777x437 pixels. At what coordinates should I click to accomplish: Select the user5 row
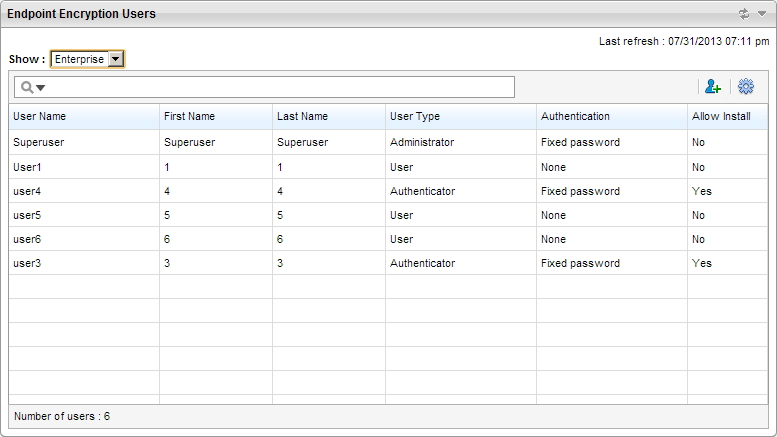[27, 215]
